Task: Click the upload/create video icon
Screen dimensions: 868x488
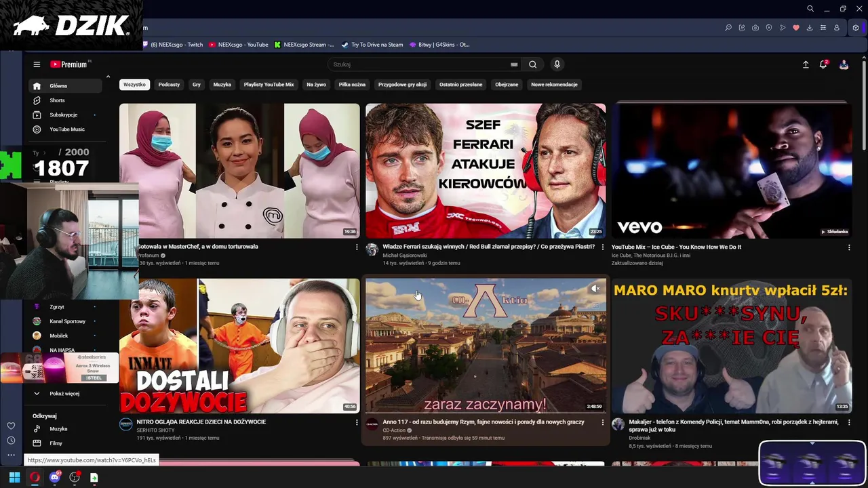Action: pyautogui.click(x=806, y=64)
